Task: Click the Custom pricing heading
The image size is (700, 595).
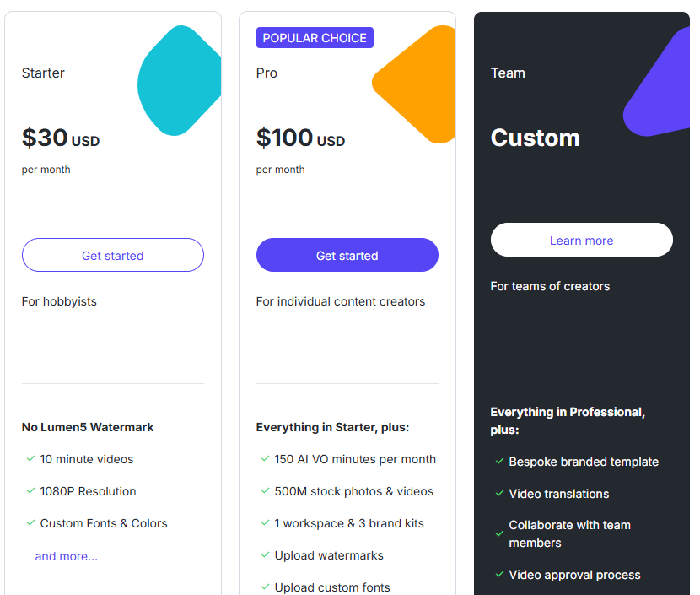Action: [x=535, y=138]
